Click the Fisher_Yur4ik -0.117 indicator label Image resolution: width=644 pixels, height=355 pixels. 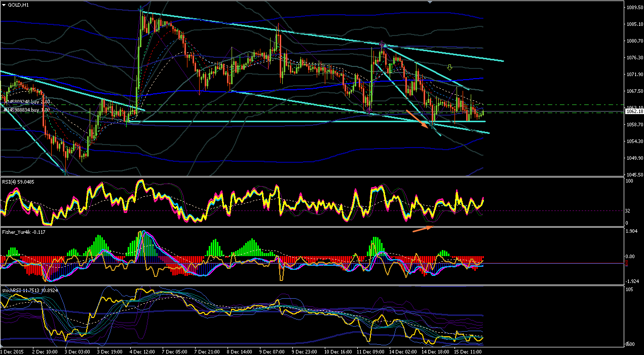(24, 231)
